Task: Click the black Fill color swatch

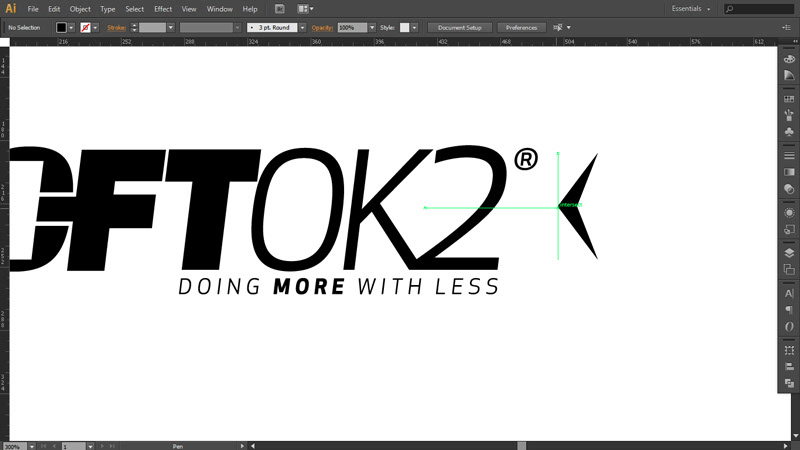Action: click(62, 27)
